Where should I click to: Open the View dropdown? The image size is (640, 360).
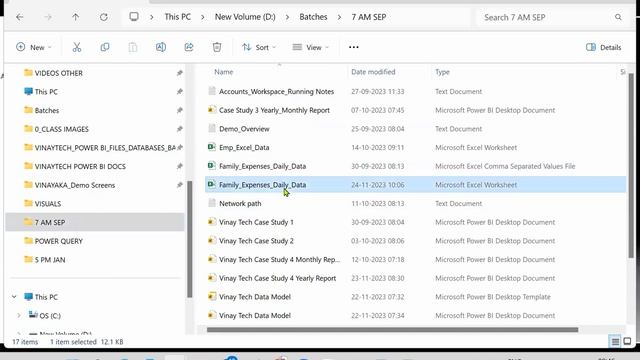[x=310, y=47]
